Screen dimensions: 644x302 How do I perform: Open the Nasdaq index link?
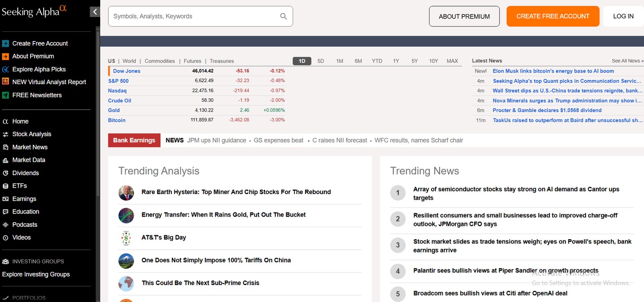pos(117,91)
